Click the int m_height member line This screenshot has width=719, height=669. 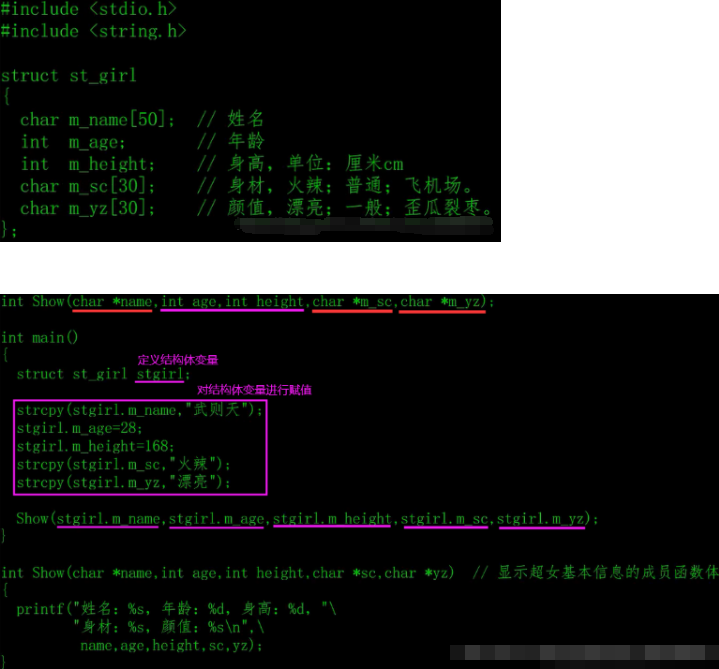click(88, 164)
